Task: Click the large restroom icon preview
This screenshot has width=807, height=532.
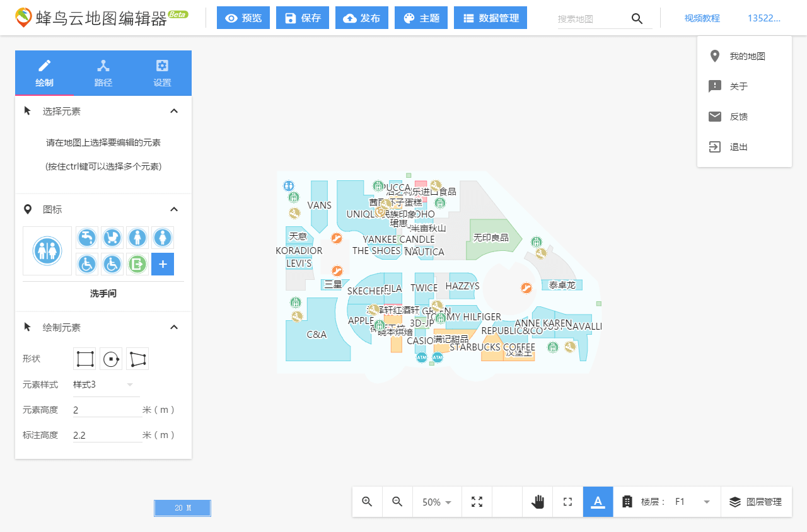Action: point(47,251)
